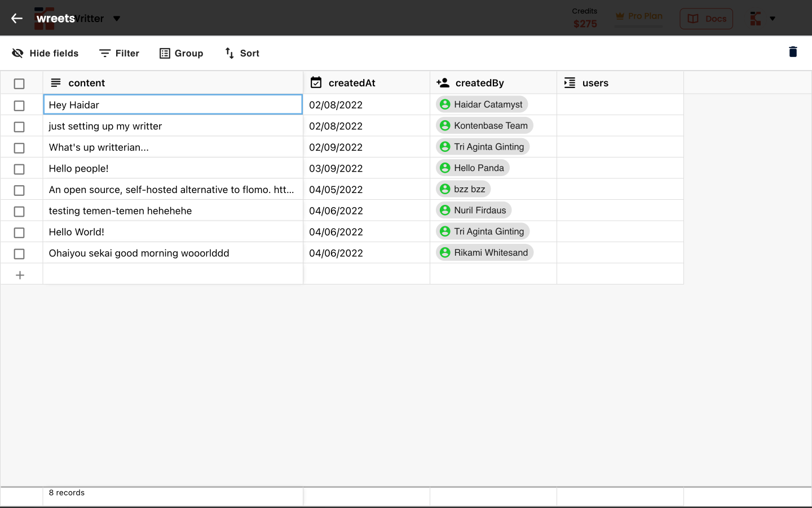Select 'What's up writterian...' cell
The image size is (812, 508).
click(x=173, y=147)
